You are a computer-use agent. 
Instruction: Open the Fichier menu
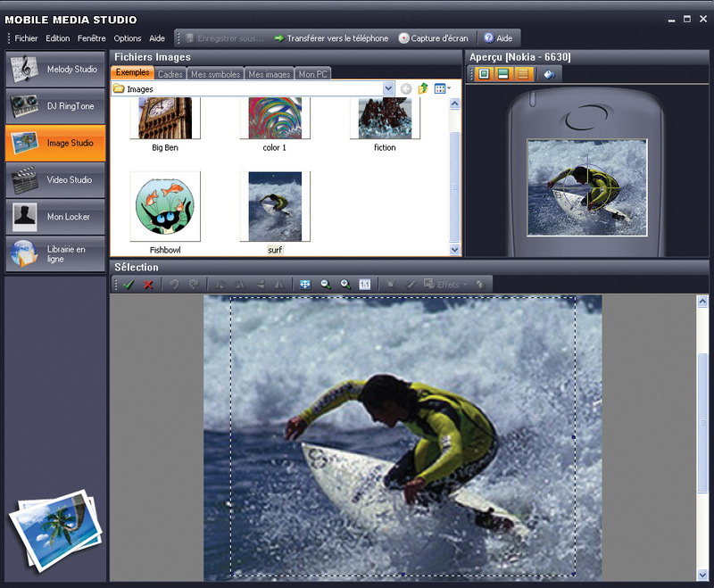26,38
